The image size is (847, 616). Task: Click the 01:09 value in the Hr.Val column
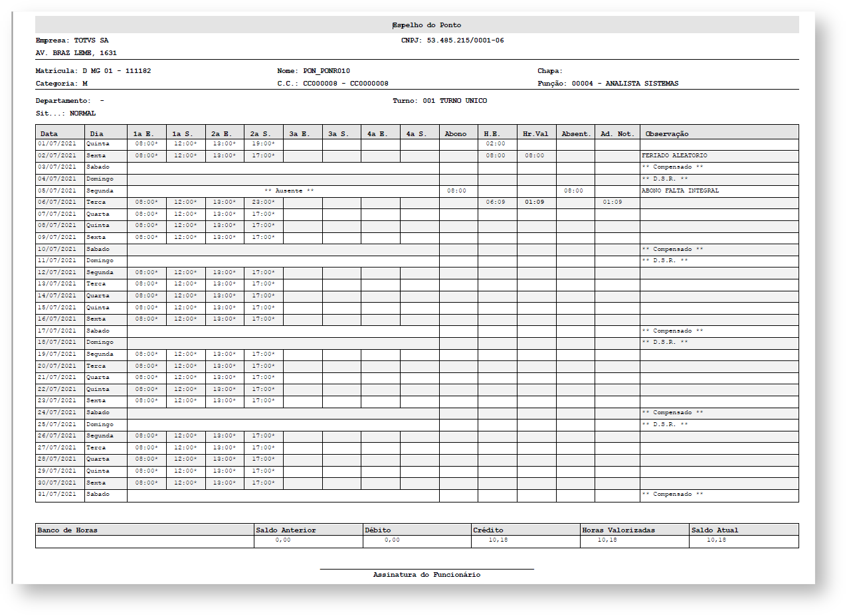535,202
